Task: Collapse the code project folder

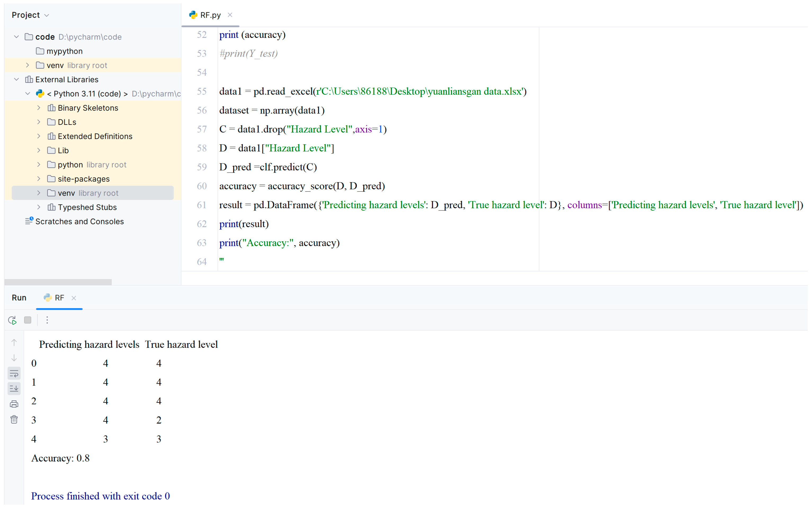Action: 16,37
